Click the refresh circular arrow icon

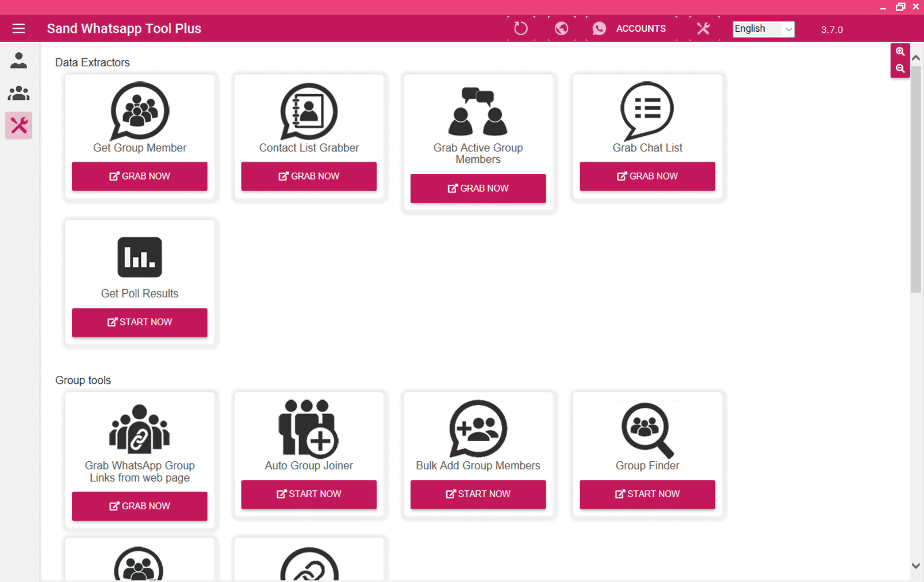[x=521, y=28]
